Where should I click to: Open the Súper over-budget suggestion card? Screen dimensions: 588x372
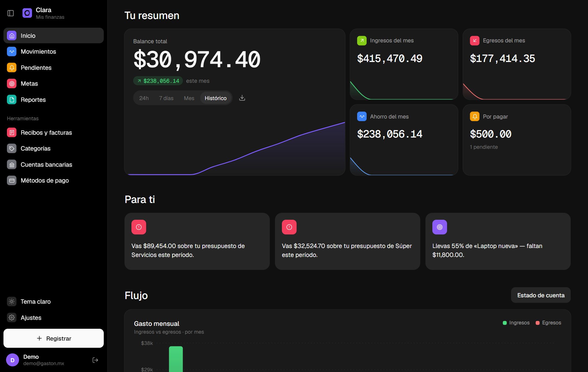[348, 241]
